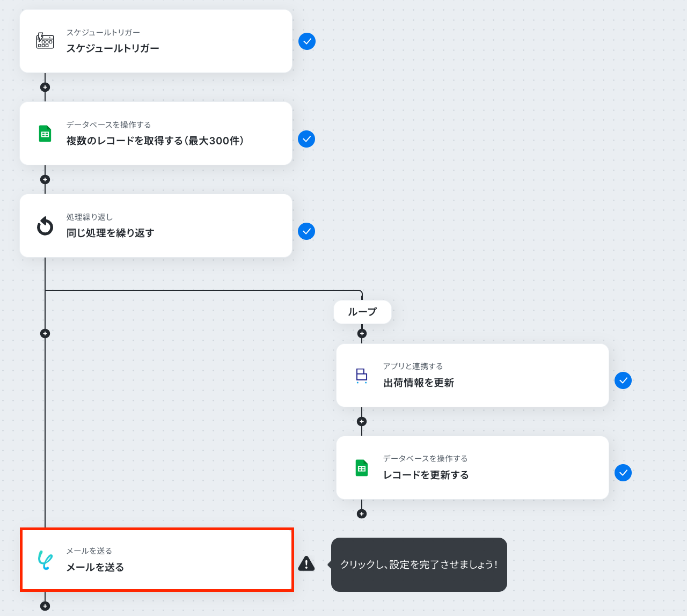Click the ループ branch label
This screenshot has height=616, width=687.
pyautogui.click(x=362, y=312)
